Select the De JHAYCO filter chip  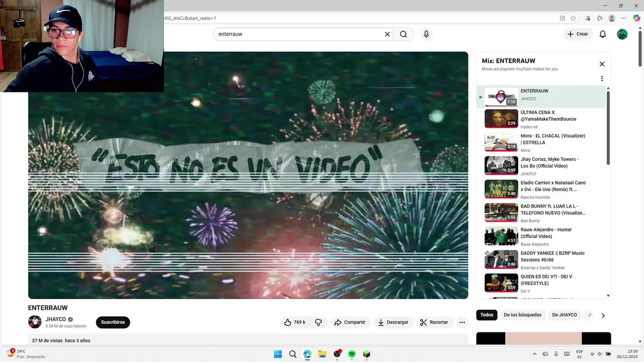[x=565, y=315]
